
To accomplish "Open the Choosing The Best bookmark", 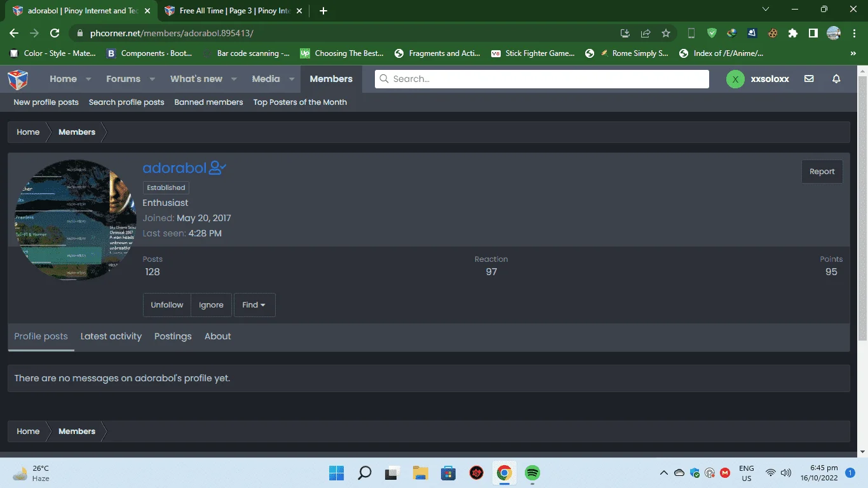I will [342, 53].
